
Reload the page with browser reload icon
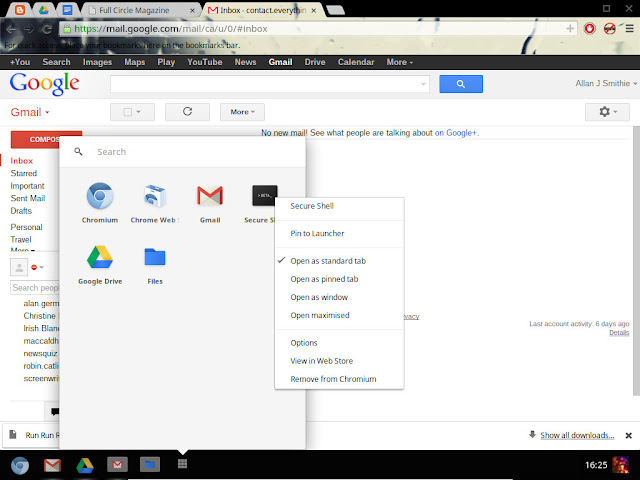click(47, 29)
